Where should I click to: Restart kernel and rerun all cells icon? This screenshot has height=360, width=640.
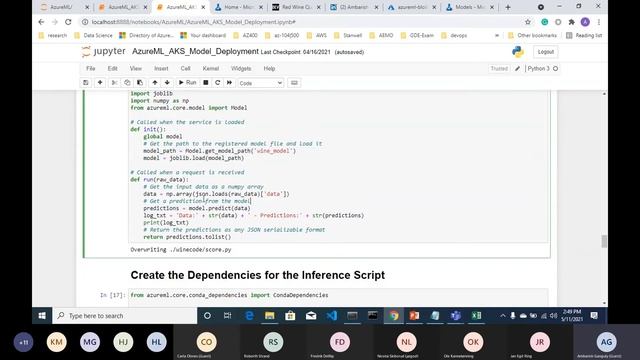coord(229,83)
